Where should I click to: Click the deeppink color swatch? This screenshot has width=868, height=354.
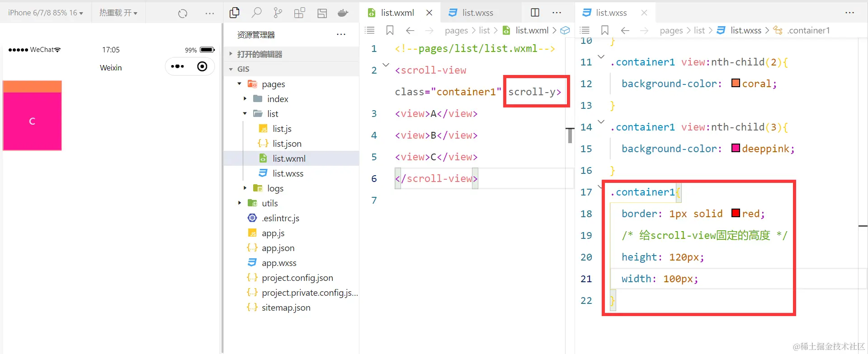736,148
